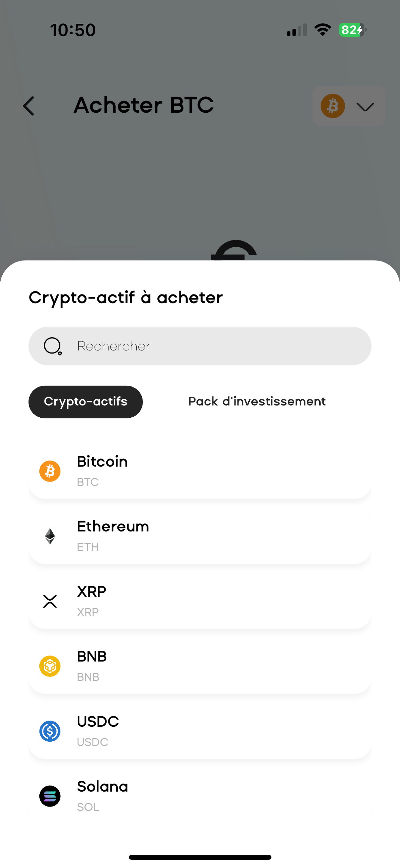
Task: Tap the Ethereum diamond icon
Action: (50, 536)
